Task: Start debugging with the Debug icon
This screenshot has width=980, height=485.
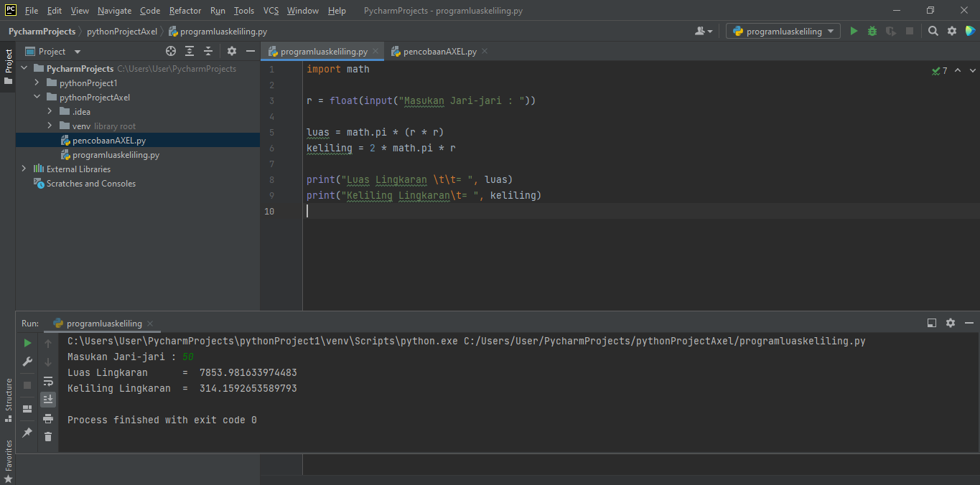Action: 871,31
